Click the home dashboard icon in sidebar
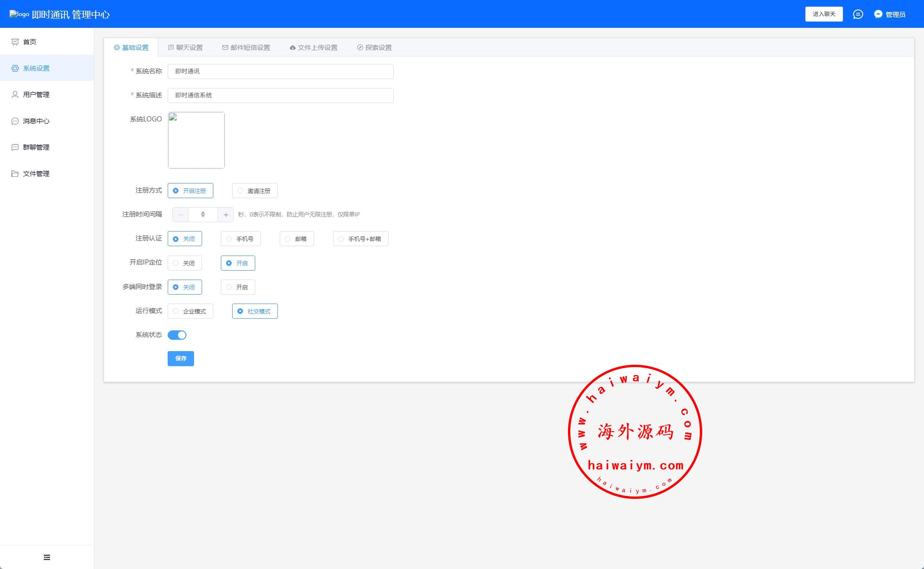The height and width of the screenshot is (569, 924). pyautogui.click(x=15, y=42)
